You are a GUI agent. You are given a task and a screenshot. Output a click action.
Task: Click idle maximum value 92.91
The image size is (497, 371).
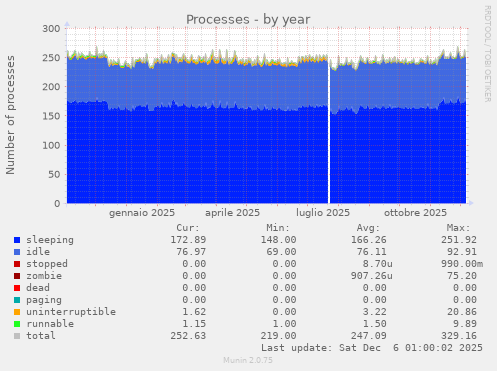coord(462,252)
